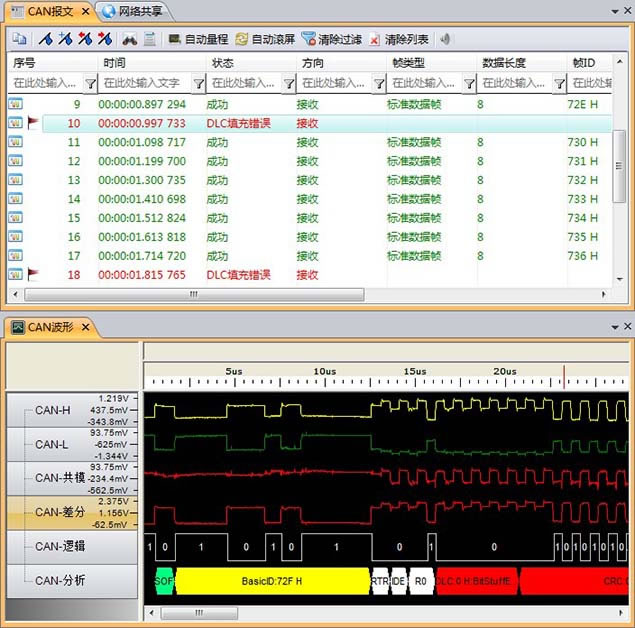Switch to the 网络共享 tab
The width and height of the screenshot is (635, 628).
coord(136,12)
